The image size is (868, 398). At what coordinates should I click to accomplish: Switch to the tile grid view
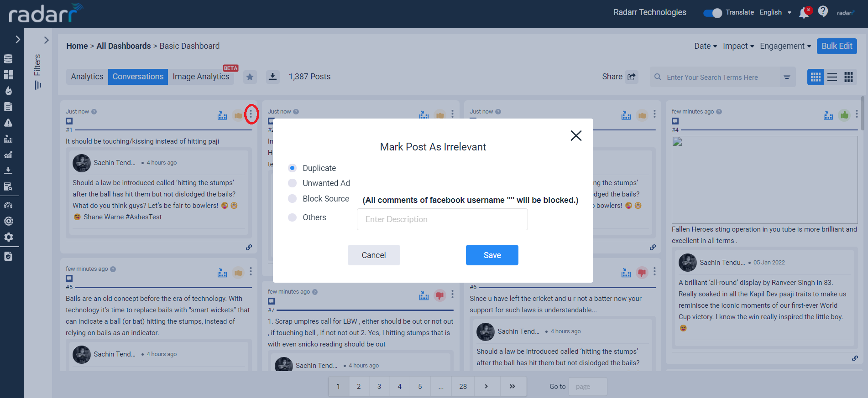(x=816, y=77)
